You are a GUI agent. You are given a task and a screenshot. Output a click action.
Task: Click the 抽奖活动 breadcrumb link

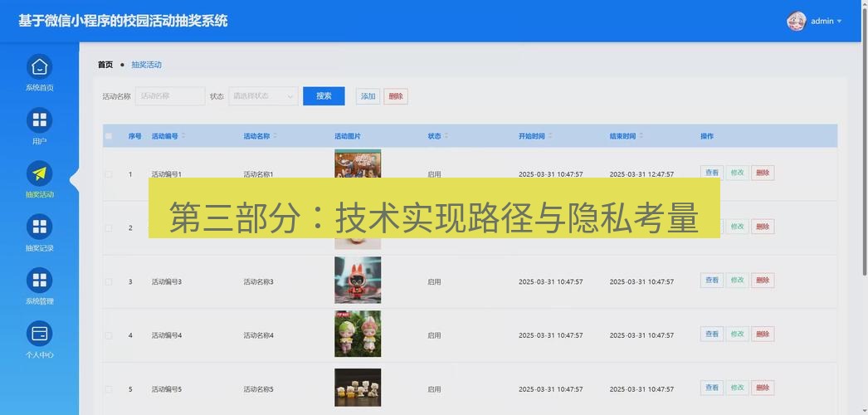(x=146, y=65)
